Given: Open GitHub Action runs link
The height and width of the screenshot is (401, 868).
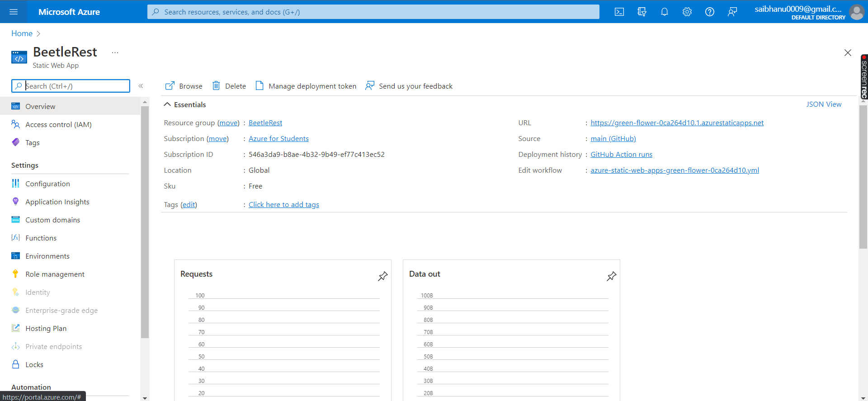Looking at the screenshot, I should pos(621,155).
